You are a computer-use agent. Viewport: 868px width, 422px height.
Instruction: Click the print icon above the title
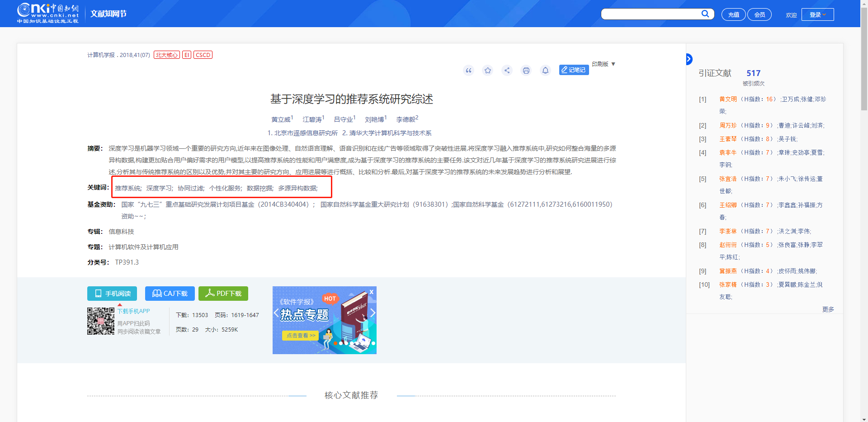(x=526, y=70)
